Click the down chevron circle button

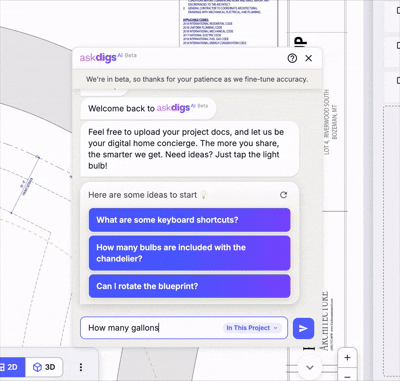[310, 367]
